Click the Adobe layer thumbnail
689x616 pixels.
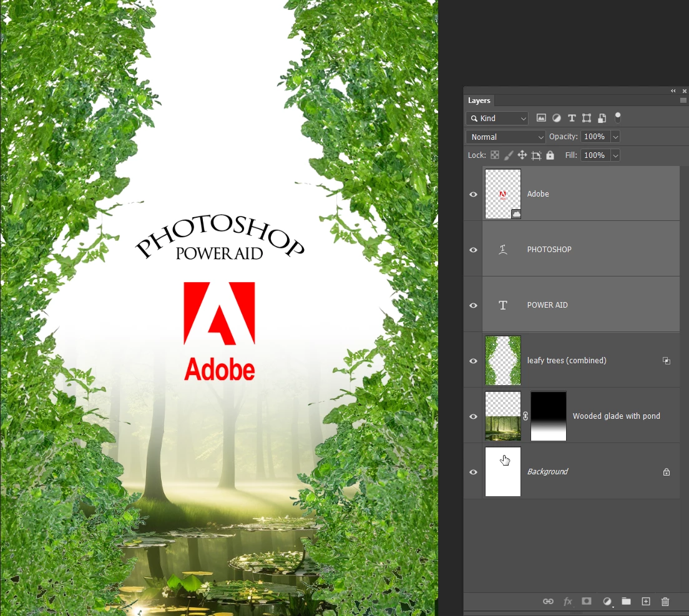[502, 193]
